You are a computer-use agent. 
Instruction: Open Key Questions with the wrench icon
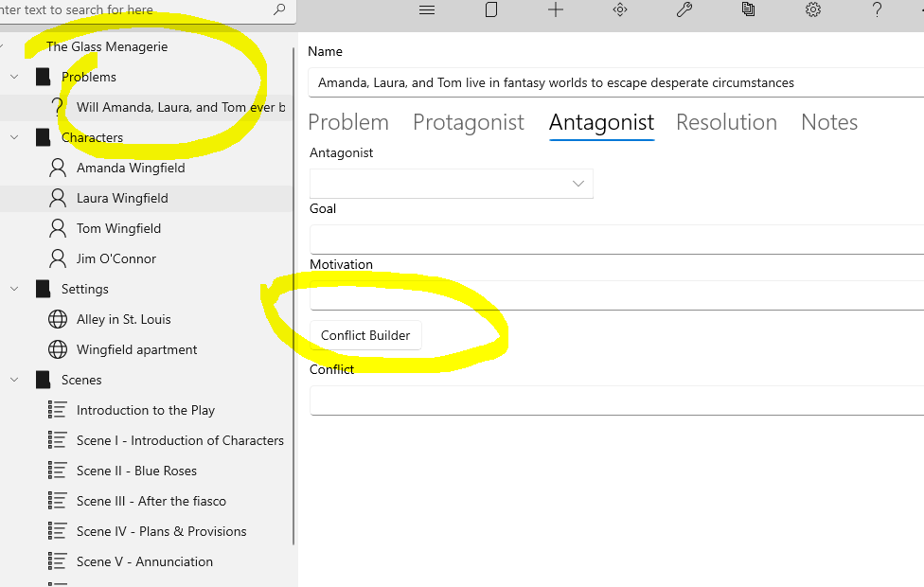click(x=684, y=10)
